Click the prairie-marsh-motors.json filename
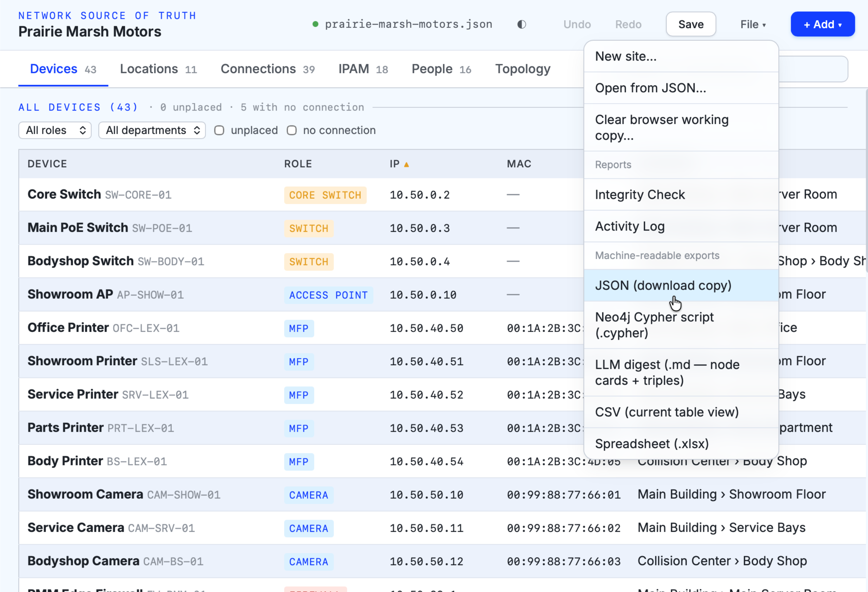 click(x=409, y=24)
